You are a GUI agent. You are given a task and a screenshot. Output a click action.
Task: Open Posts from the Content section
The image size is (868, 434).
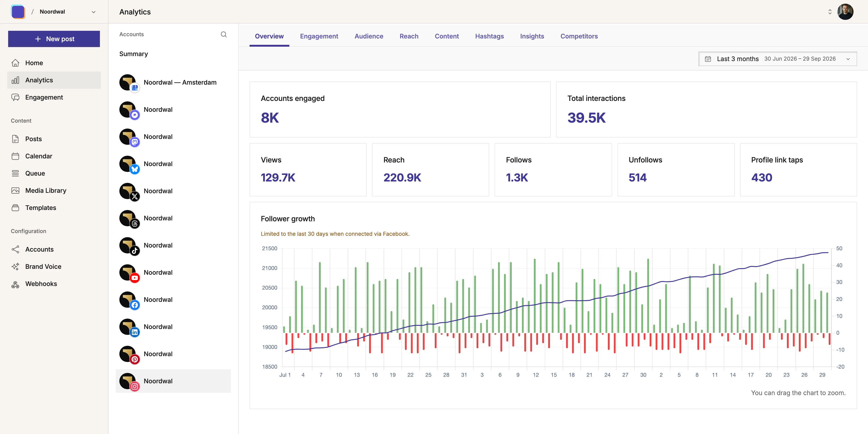[54, 139]
